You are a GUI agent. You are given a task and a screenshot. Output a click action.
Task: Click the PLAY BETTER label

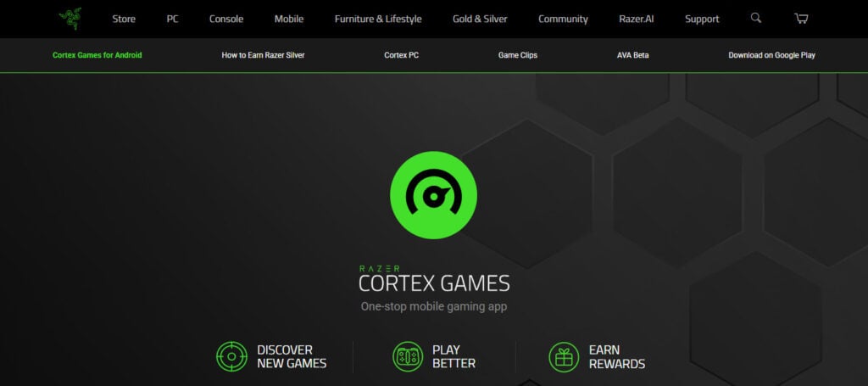(x=454, y=356)
